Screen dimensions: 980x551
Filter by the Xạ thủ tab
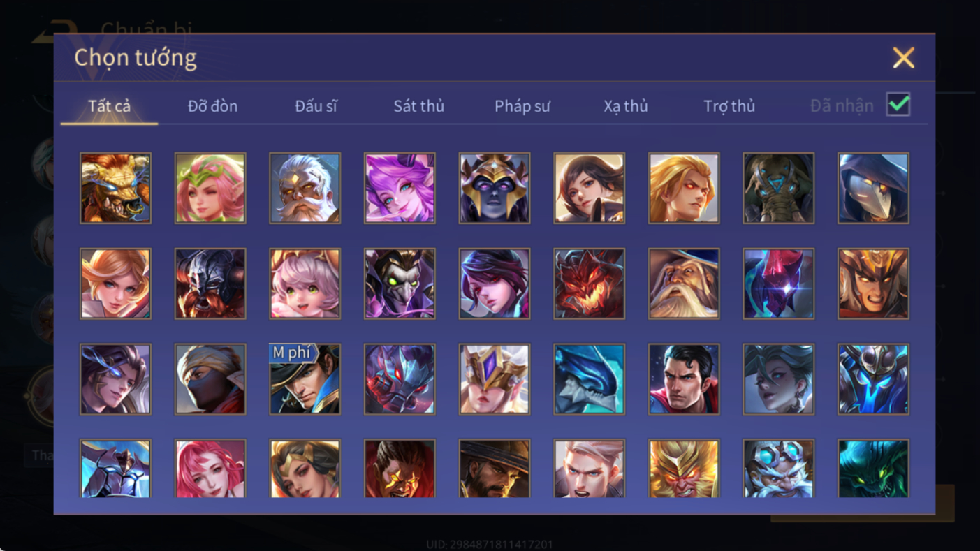tap(626, 106)
